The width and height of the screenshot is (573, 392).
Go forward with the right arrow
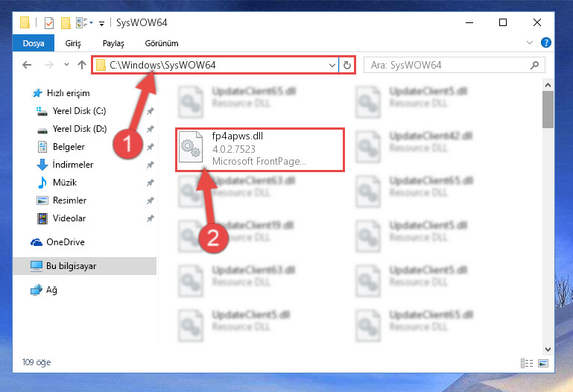click(x=48, y=65)
